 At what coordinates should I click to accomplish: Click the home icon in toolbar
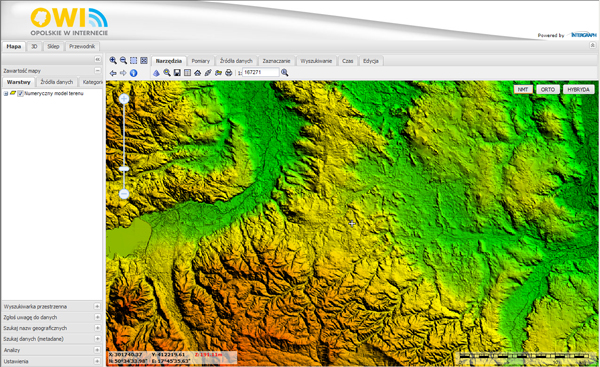197,72
